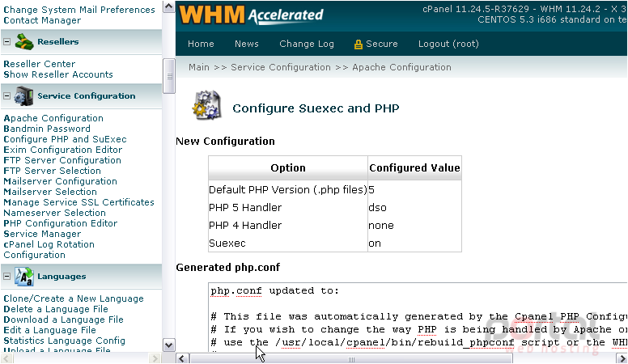Go to Main in the breadcrumb
The image size is (628, 364).
pyautogui.click(x=199, y=67)
